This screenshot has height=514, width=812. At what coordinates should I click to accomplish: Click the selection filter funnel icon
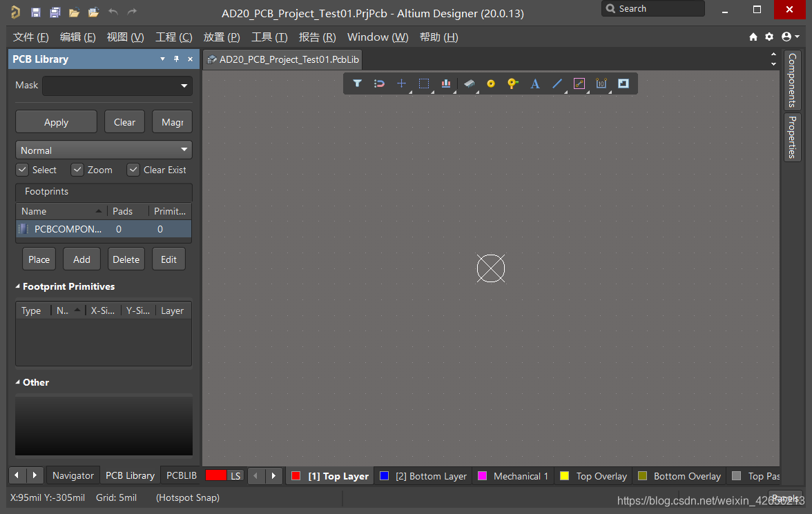358,83
